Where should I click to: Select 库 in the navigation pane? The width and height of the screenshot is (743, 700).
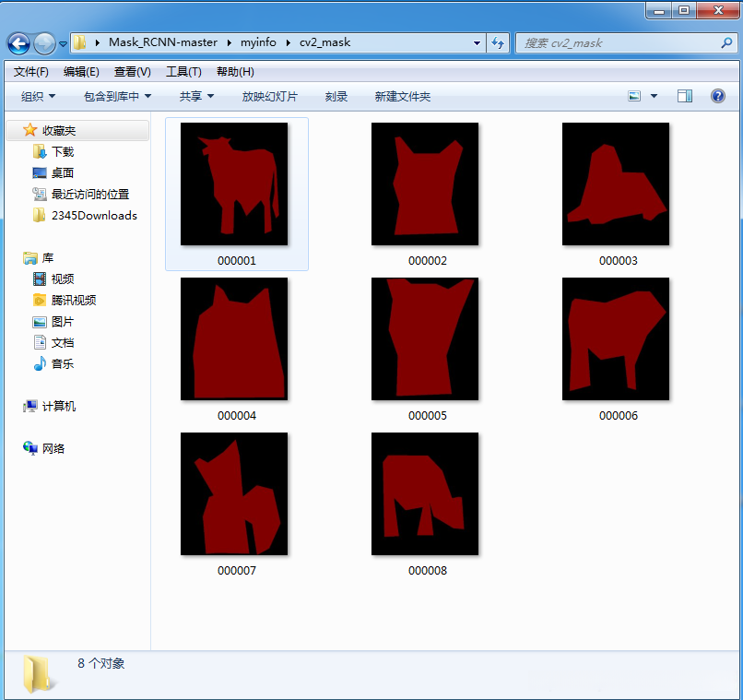click(47, 258)
